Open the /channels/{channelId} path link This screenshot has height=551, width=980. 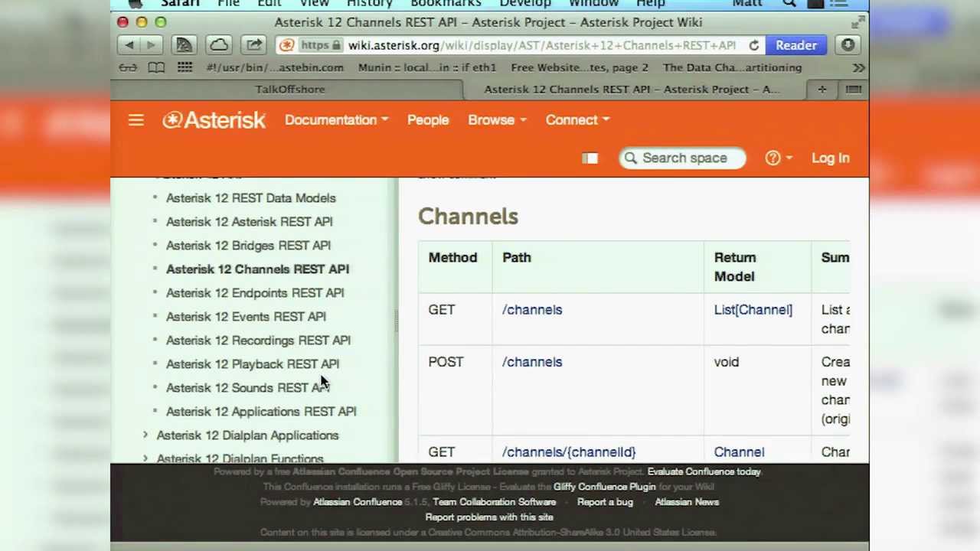[x=569, y=452]
